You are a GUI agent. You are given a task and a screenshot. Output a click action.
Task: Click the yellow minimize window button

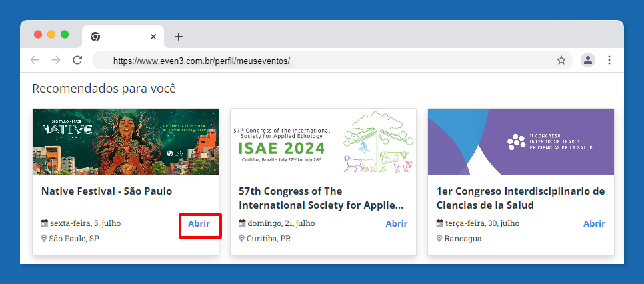click(51, 35)
